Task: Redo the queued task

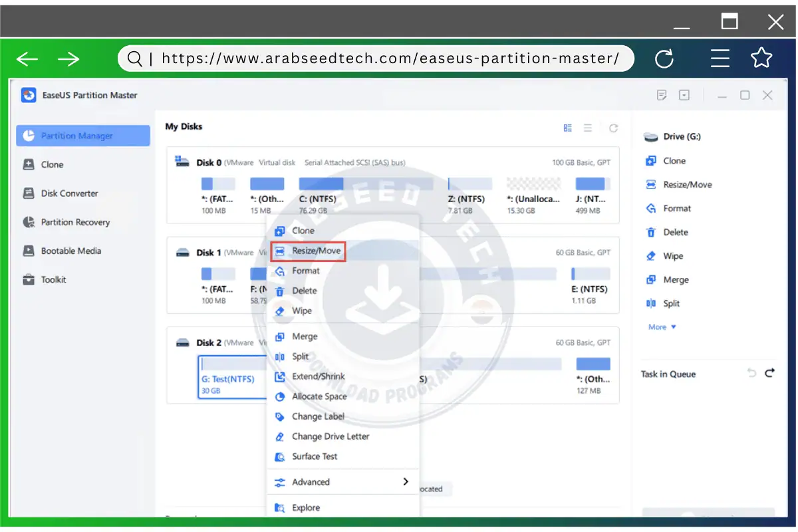Action: (770, 374)
